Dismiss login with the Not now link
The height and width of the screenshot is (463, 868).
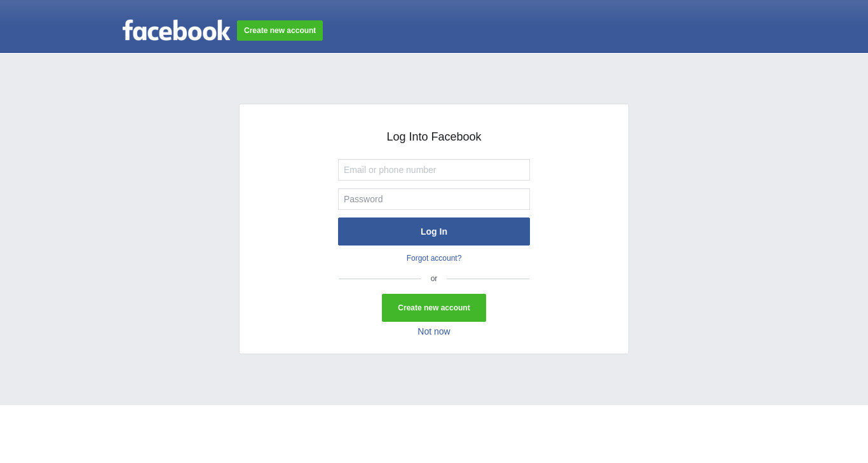tap(434, 331)
